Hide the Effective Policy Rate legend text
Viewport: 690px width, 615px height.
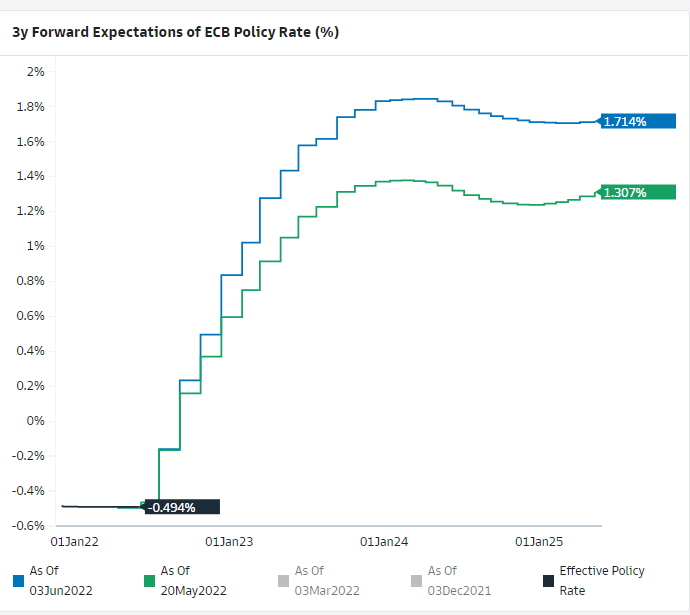tap(601, 581)
